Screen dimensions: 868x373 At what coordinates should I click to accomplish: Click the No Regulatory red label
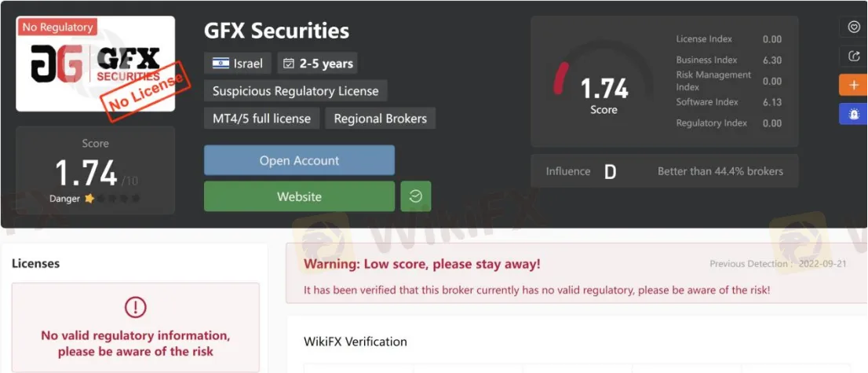[57, 27]
